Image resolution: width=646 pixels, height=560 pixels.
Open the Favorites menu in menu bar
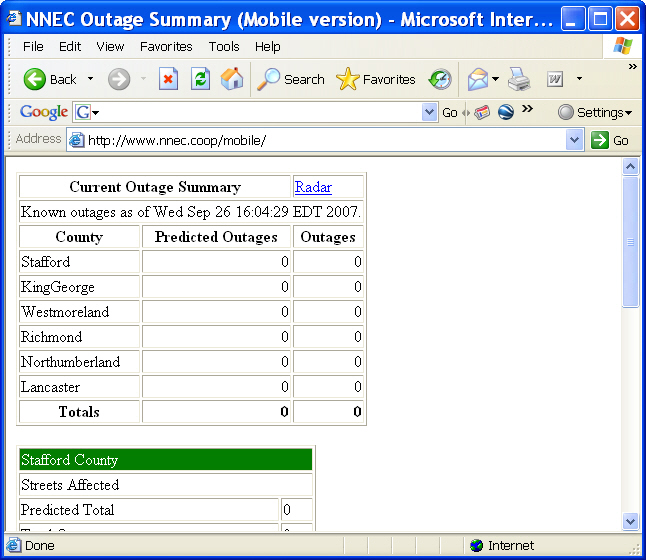click(x=166, y=46)
